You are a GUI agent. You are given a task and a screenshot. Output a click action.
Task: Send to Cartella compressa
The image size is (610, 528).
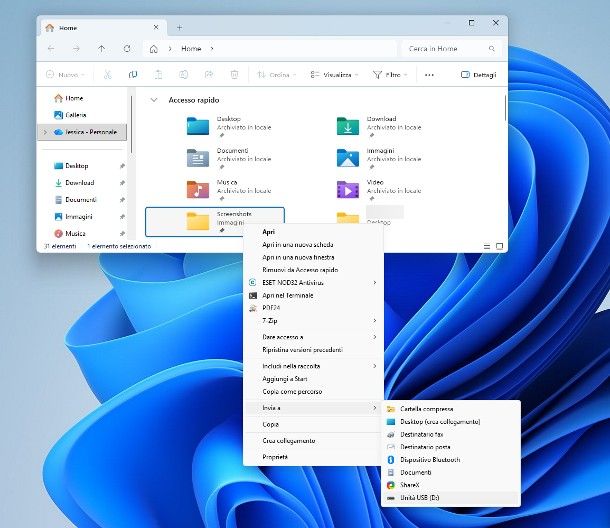point(451,409)
